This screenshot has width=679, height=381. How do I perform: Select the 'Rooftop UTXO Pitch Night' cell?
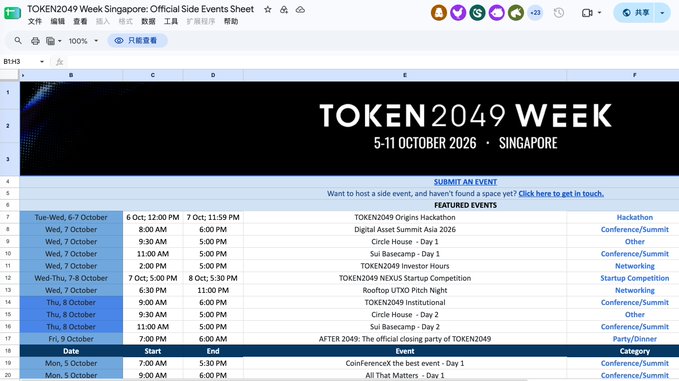tap(405, 290)
